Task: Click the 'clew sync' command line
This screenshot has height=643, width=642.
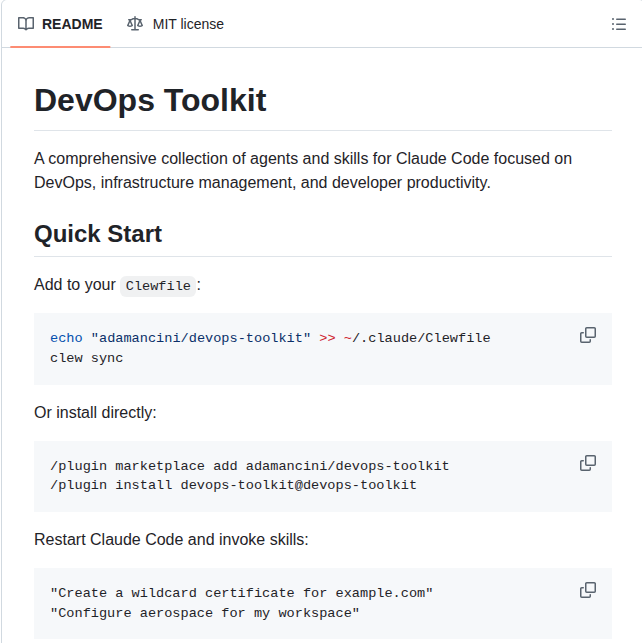Action: 87,358
